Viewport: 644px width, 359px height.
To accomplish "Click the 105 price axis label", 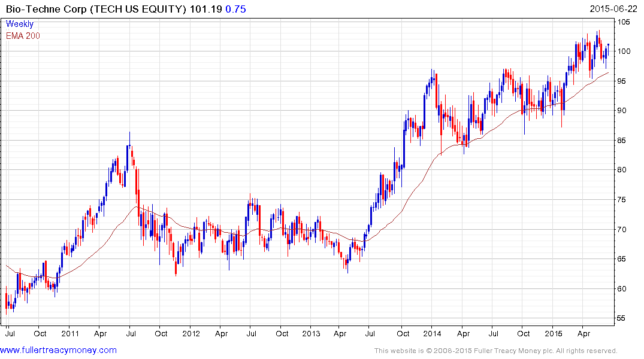I will 624,22.
